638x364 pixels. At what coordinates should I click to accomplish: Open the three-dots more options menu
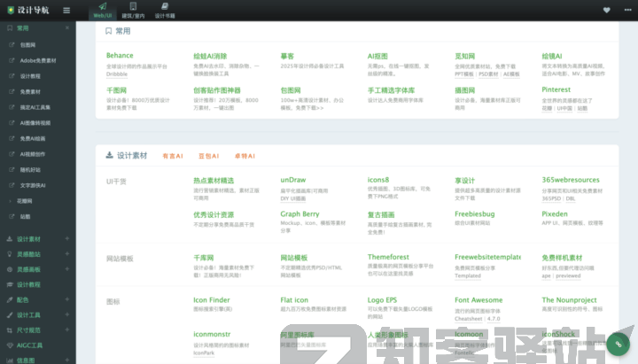(628, 10)
